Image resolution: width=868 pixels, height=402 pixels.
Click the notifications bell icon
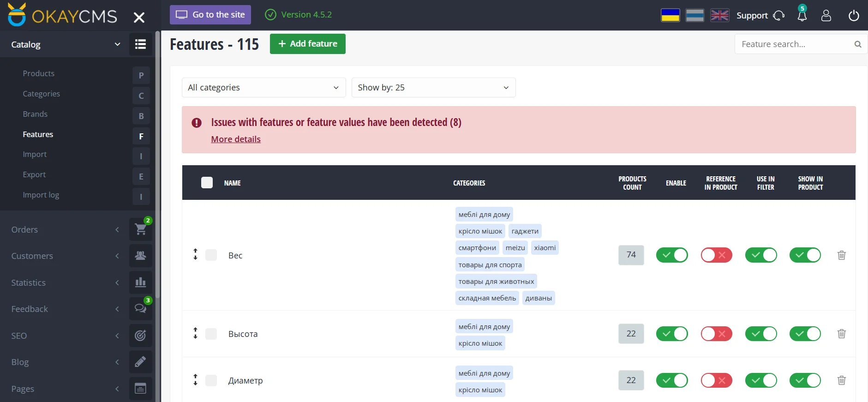coord(802,16)
